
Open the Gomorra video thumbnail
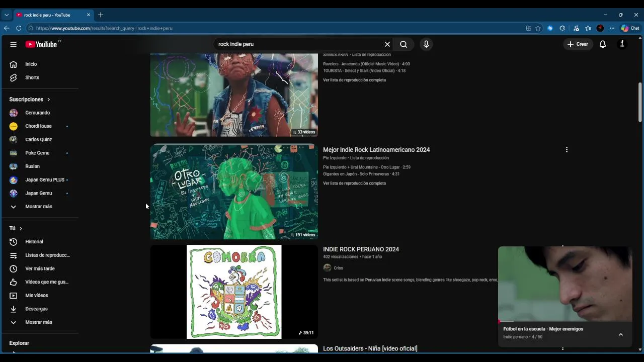[x=234, y=292]
